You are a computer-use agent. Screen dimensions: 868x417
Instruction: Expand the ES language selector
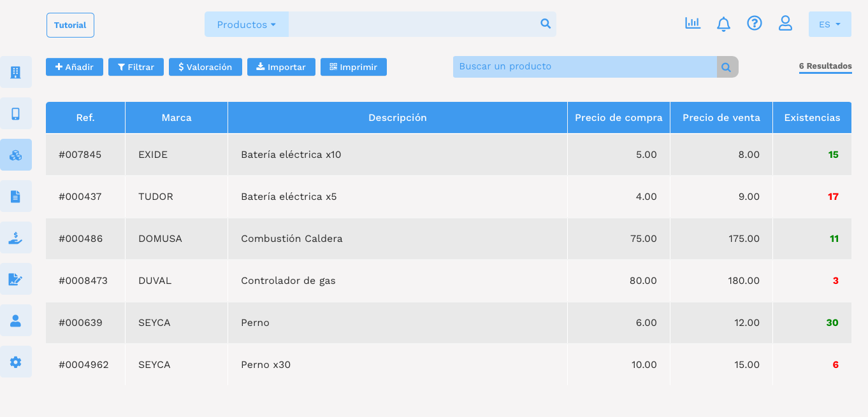pyautogui.click(x=830, y=24)
